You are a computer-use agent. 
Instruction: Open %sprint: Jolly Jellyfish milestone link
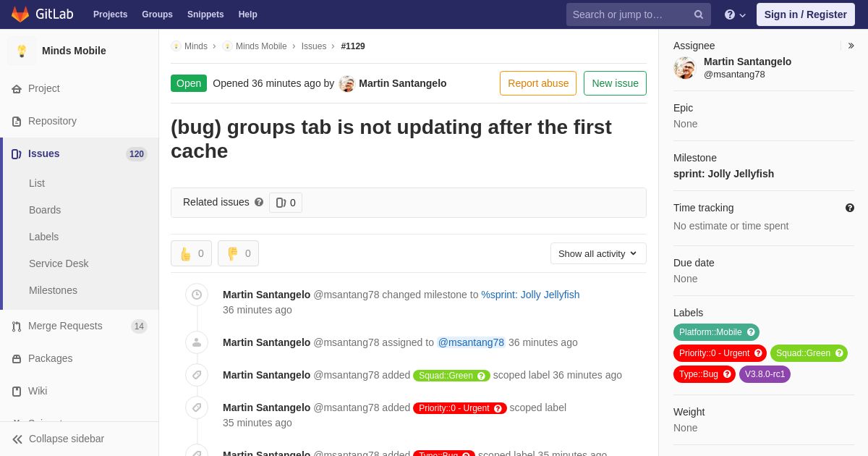click(x=530, y=295)
